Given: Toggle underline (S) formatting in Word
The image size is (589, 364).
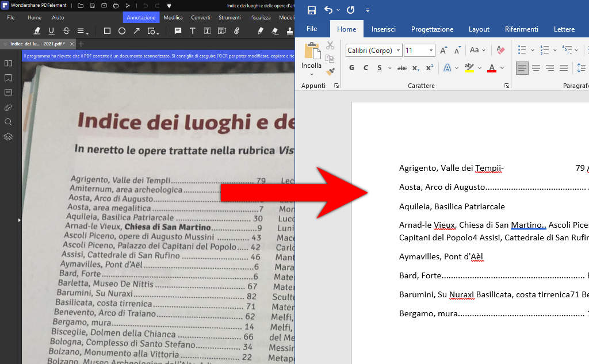Looking at the screenshot, I should [x=380, y=68].
